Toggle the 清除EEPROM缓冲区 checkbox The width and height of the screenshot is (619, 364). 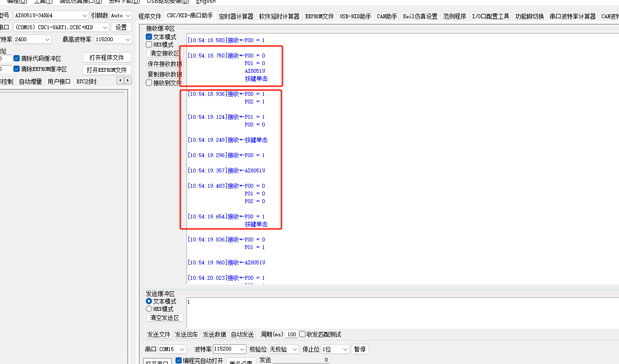pos(17,69)
